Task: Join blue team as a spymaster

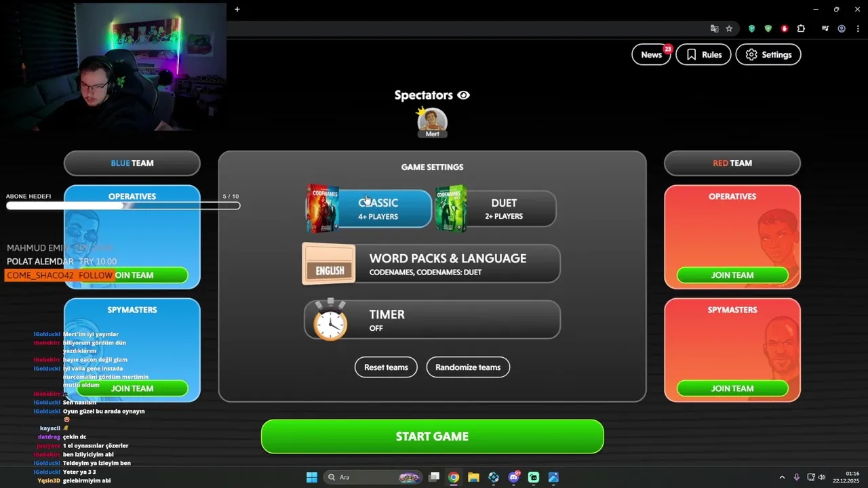Action: coord(132,388)
